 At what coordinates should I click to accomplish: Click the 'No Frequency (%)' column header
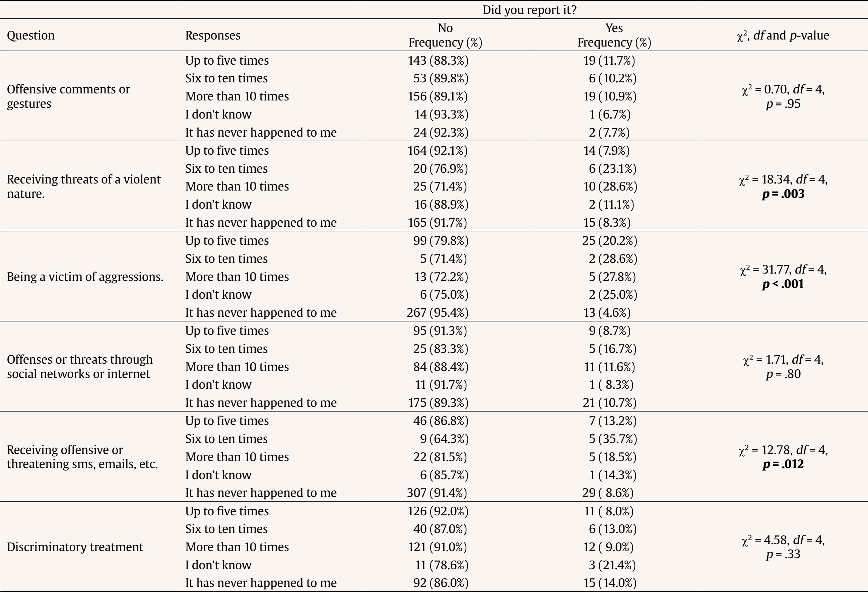[x=445, y=35]
